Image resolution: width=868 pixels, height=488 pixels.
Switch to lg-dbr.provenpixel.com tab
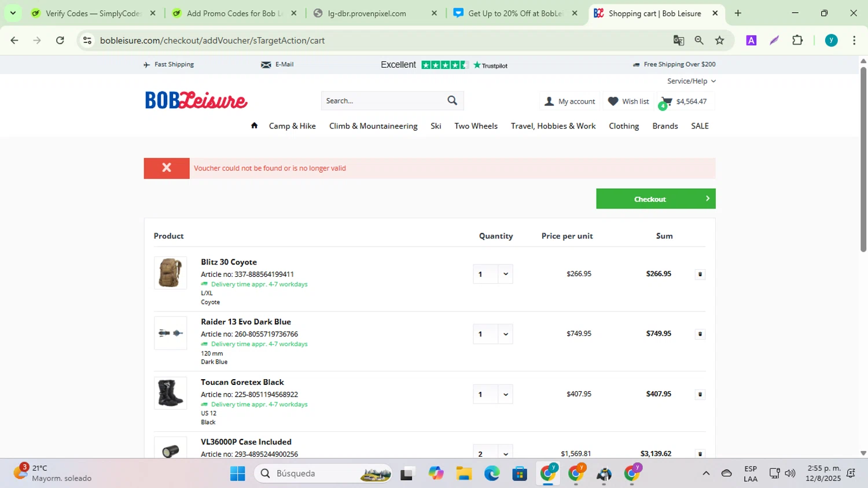(x=374, y=13)
